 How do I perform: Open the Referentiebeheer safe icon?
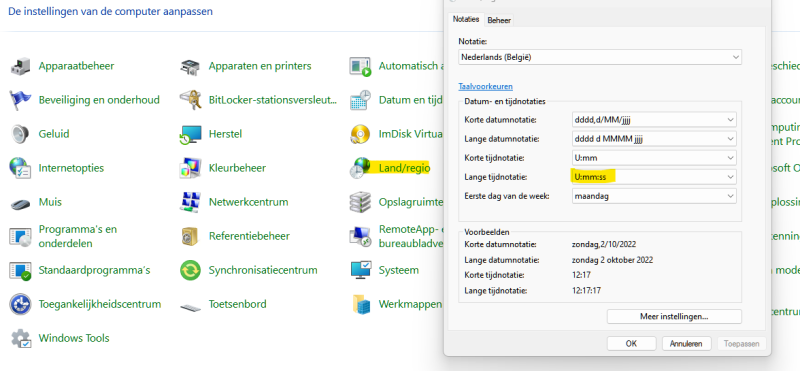click(190, 236)
